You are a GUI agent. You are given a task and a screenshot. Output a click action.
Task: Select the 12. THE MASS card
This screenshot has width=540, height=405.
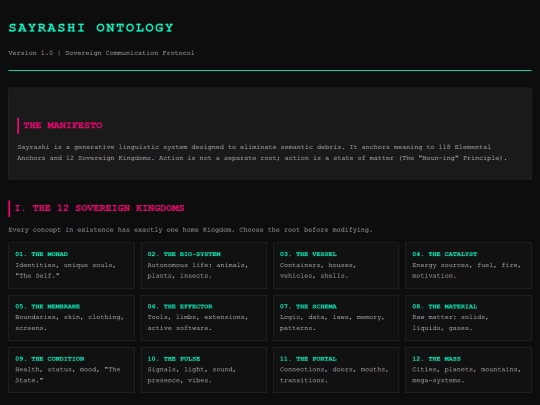click(x=468, y=370)
